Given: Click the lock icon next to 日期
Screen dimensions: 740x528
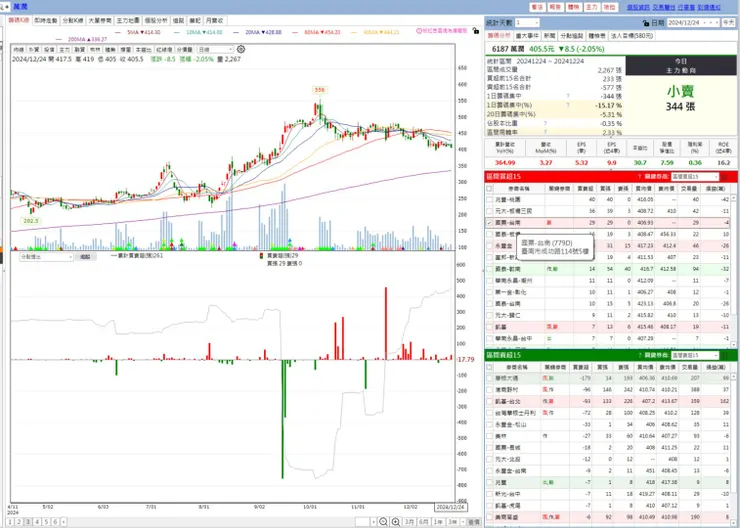Looking at the screenshot, I should 646,23.
